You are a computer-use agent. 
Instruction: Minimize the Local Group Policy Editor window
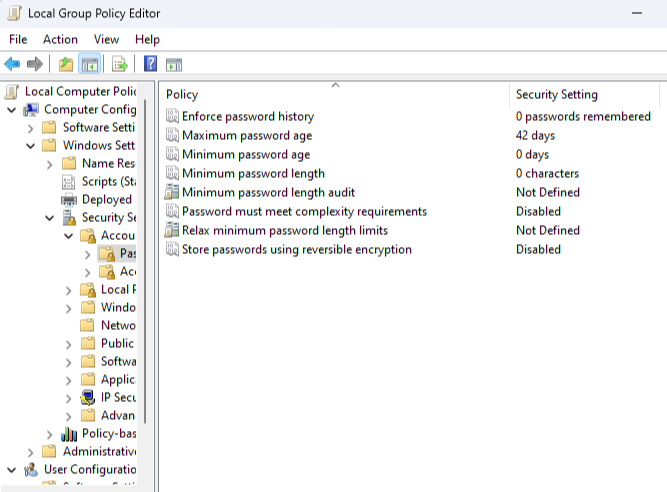pyautogui.click(x=637, y=13)
